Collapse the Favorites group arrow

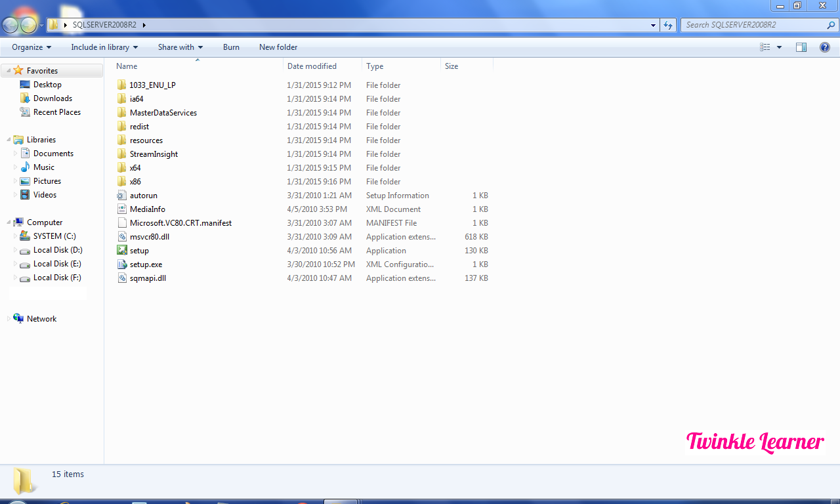pyautogui.click(x=9, y=71)
